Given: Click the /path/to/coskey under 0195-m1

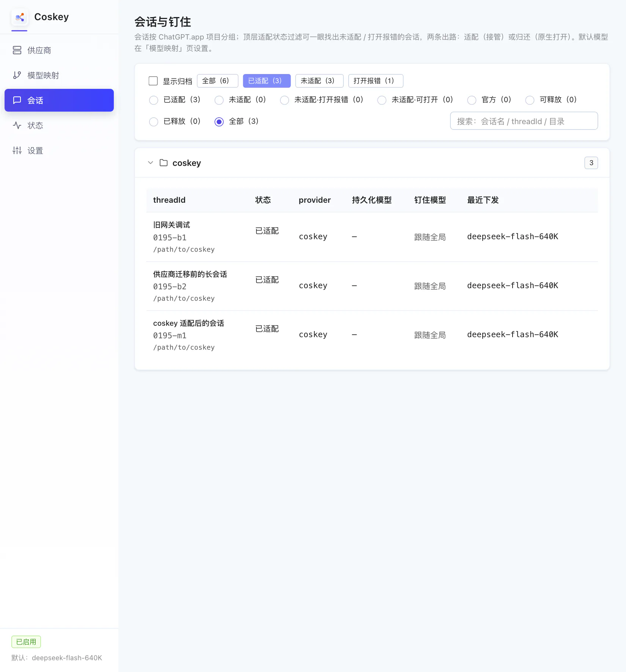Looking at the screenshot, I should coord(184,347).
